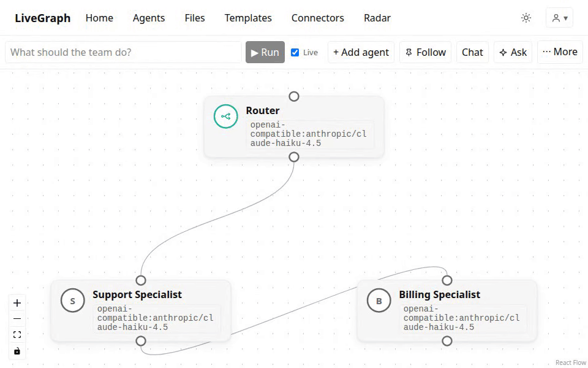Click the Billing Specialist B avatar
The image size is (588, 368).
pos(379,301)
